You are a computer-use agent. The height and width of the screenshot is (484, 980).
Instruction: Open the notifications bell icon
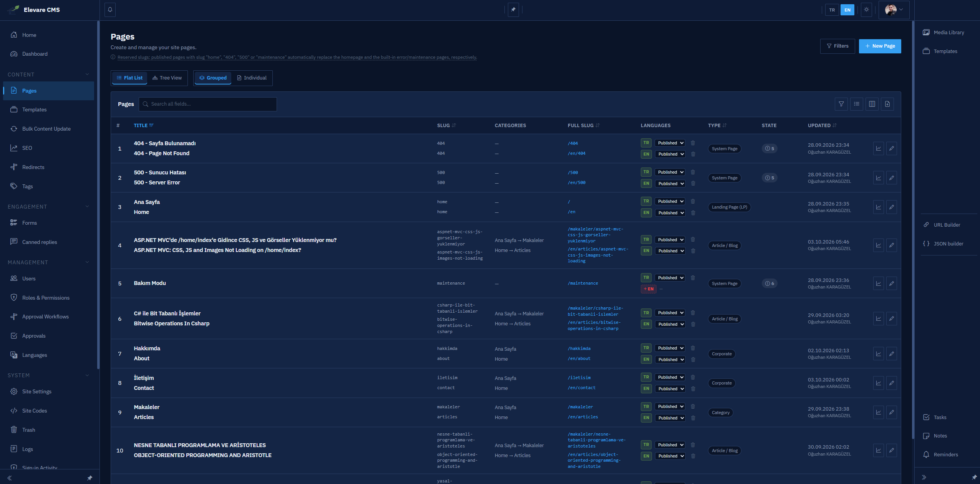(110, 10)
